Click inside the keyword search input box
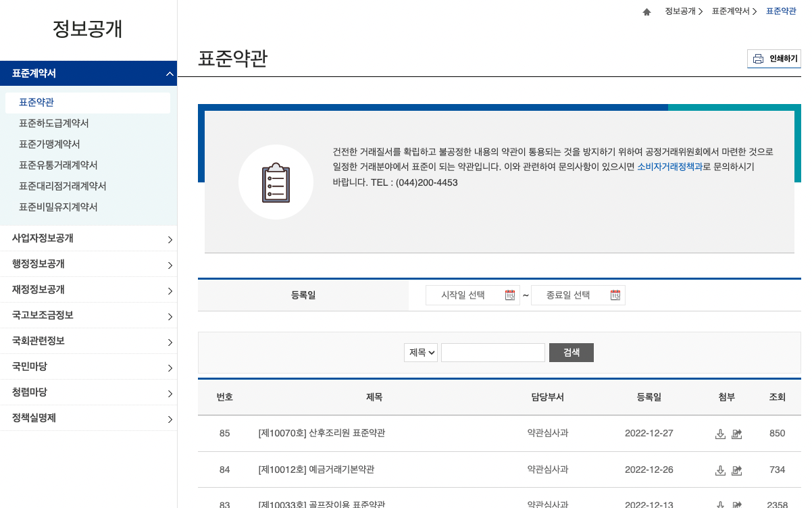Screen dimensions: 812x508 click(492, 352)
